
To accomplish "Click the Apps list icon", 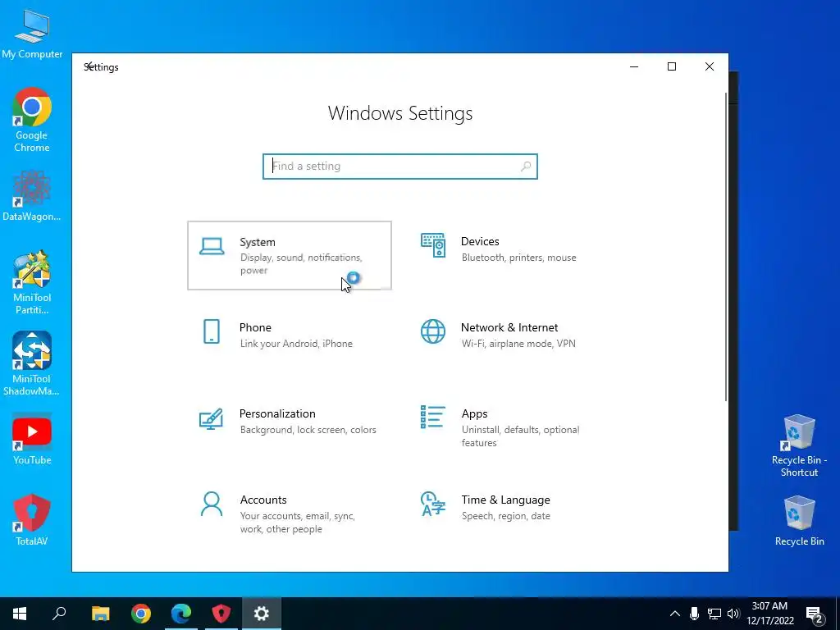I will pos(433,417).
